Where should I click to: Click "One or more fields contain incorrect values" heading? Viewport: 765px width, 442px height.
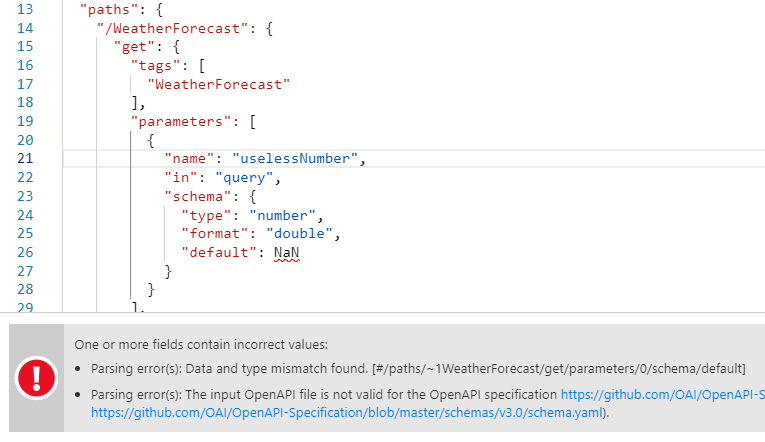click(x=201, y=344)
